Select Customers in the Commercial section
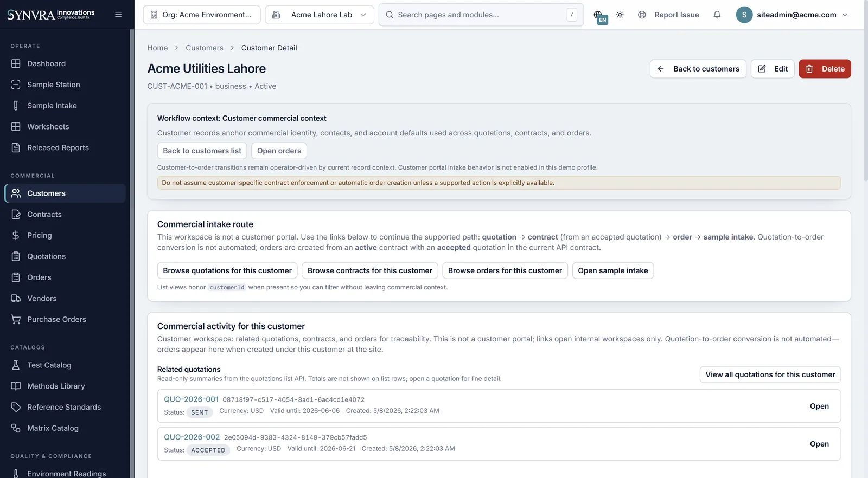The image size is (868, 478). pos(65,193)
